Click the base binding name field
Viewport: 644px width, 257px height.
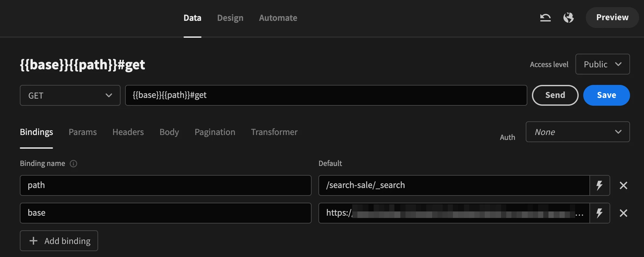pos(165,213)
